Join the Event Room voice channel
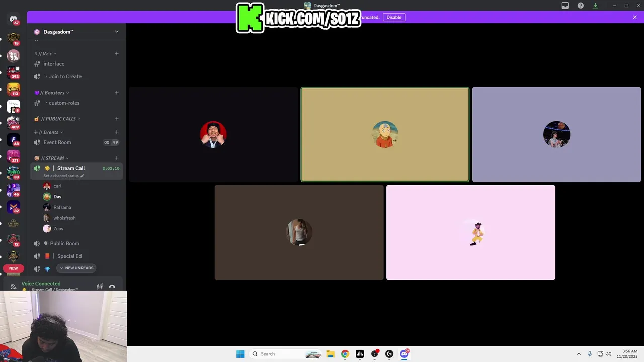This screenshot has width=644, height=362. 76,142
